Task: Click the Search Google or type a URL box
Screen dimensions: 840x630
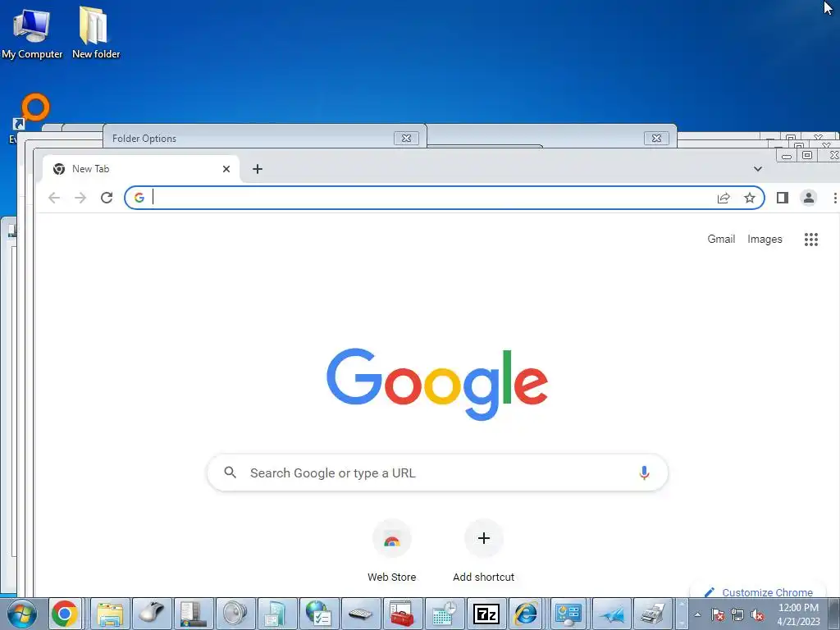Action: [438, 472]
